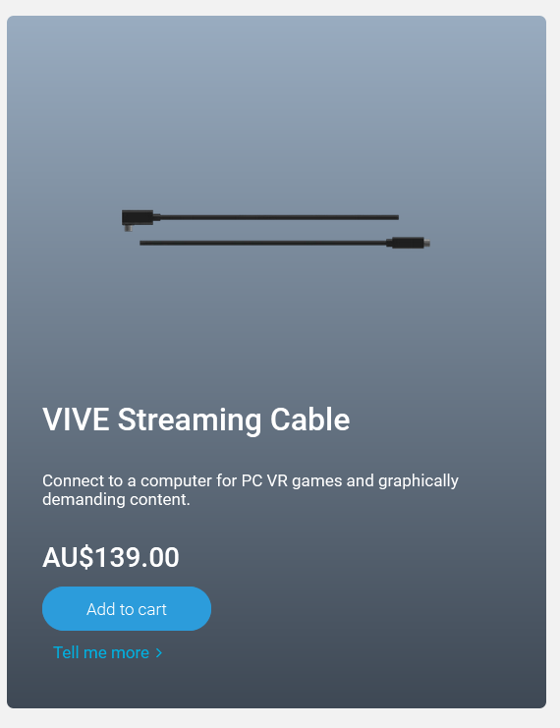Open the Tell me more link
Image resolution: width=560 pixels, height=728 pixels.
107,652
